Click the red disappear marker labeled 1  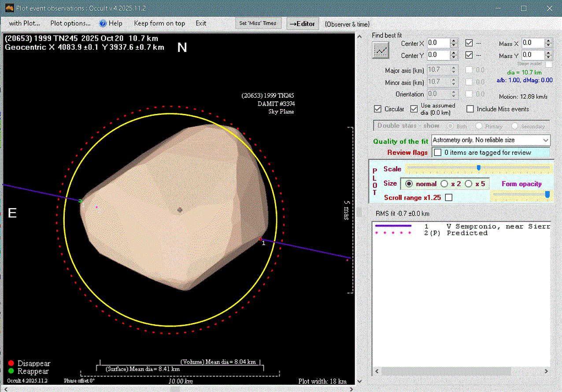(x=260, y=239)
